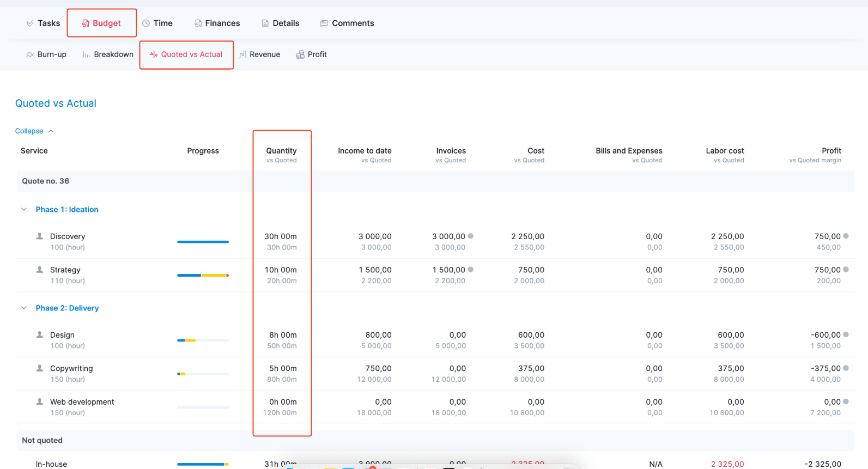Click the person icon next to Copywriting
Viewport: 868px width, 469px height.
pyautogui.click(x=40, y=368)
